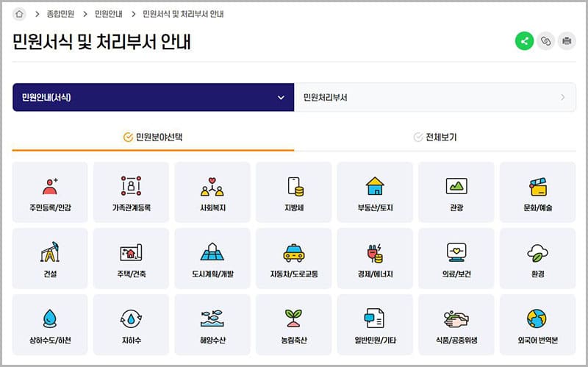Switch to the 민원분야선택 tab
588x367 pixels.
[x=153, y=137]
